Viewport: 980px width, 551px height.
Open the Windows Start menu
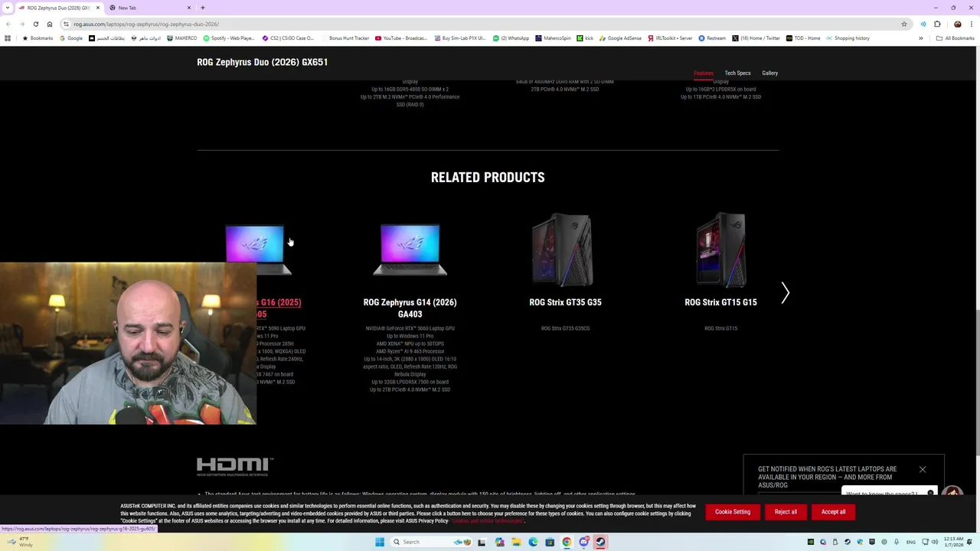tap(380, 542)
